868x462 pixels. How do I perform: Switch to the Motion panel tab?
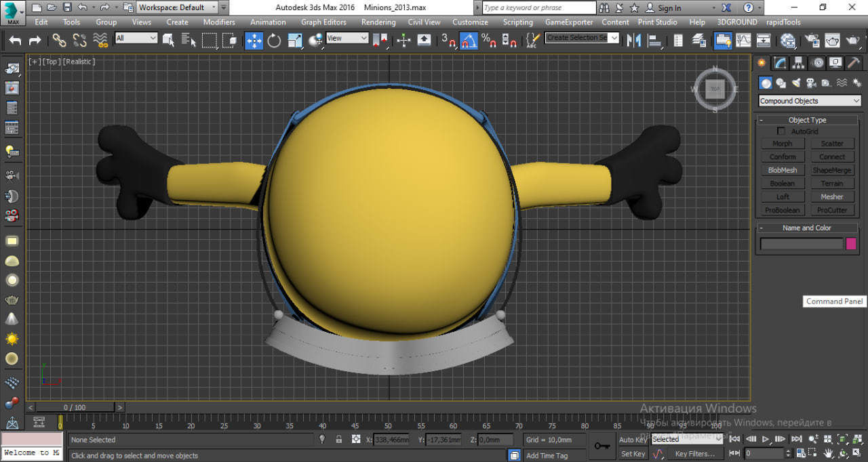click(817, 63)
